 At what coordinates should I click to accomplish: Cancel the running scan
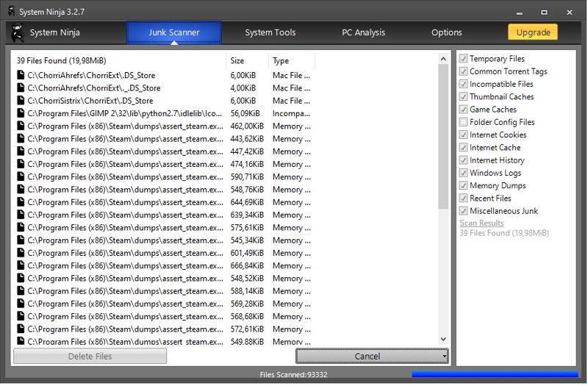pos(367,357)
